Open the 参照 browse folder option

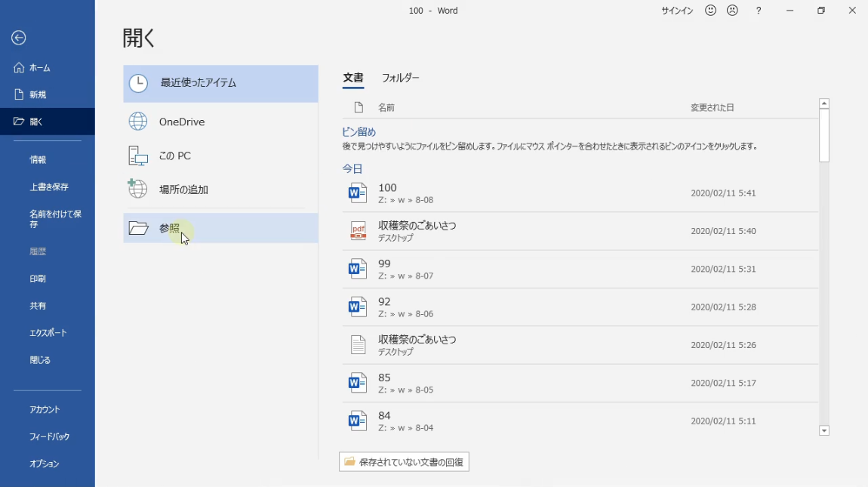point(169,228)
